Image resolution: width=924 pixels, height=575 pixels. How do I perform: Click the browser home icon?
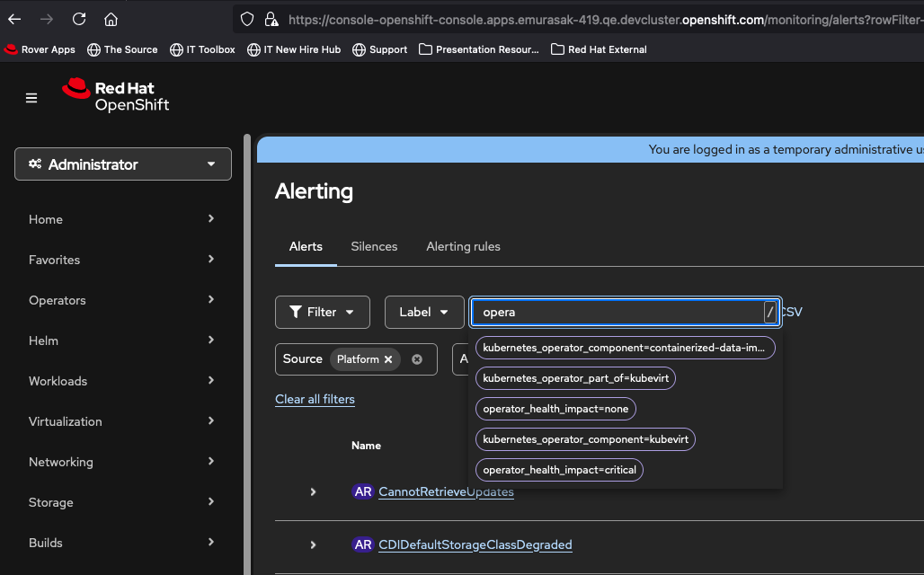pyautogui.click(x=111, y=19)
